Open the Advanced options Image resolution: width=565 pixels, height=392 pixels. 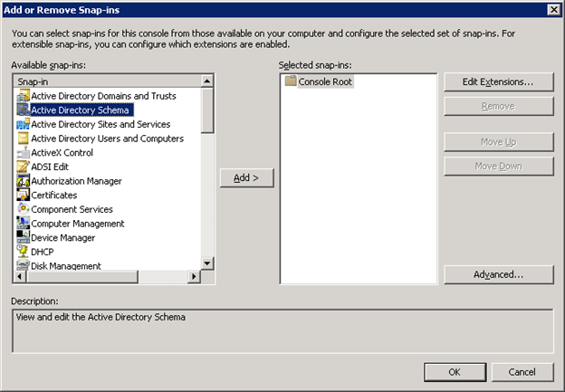[498, 274]
